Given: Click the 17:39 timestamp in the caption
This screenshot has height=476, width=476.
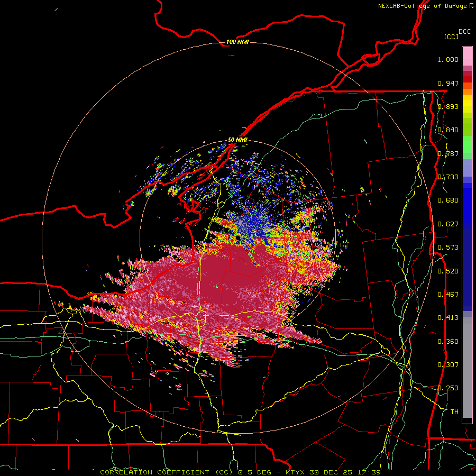Looking at the screenshot, I should [370, 472].
